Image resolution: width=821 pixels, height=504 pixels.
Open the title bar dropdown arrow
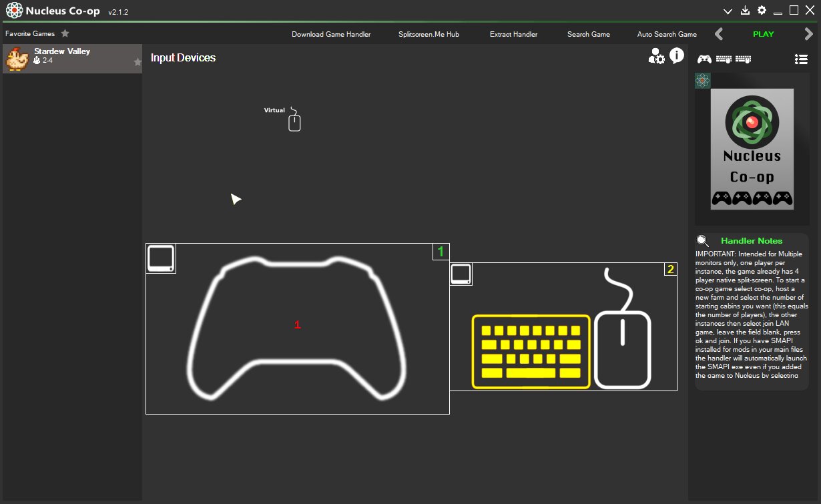point(728,11)
